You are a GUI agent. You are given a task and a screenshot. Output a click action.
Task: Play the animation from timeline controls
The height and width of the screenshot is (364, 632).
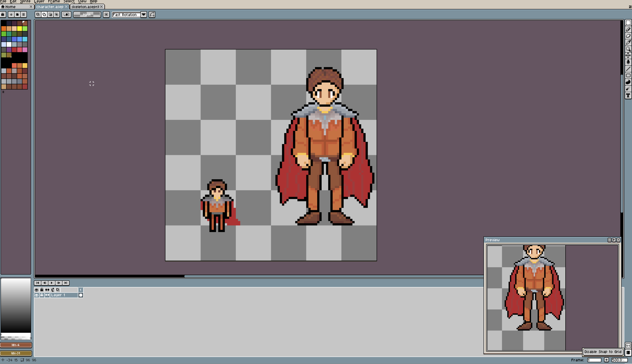[x=52, y=283]
